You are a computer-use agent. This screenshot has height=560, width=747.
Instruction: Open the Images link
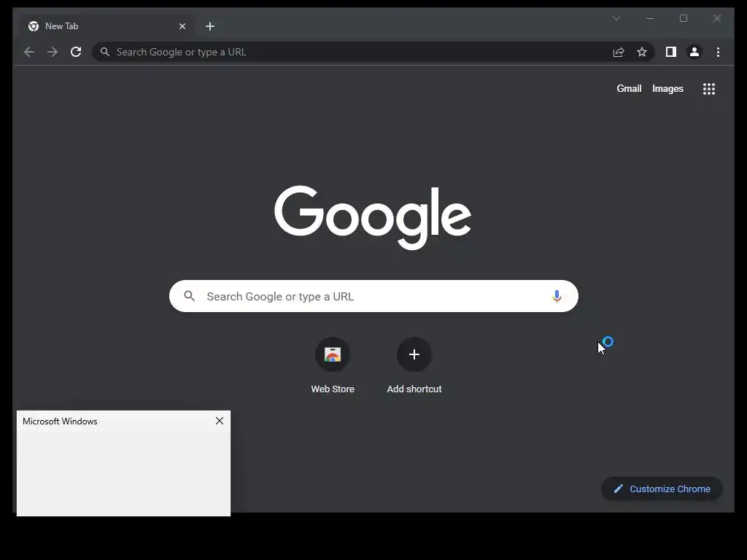[x=667, y=88]
